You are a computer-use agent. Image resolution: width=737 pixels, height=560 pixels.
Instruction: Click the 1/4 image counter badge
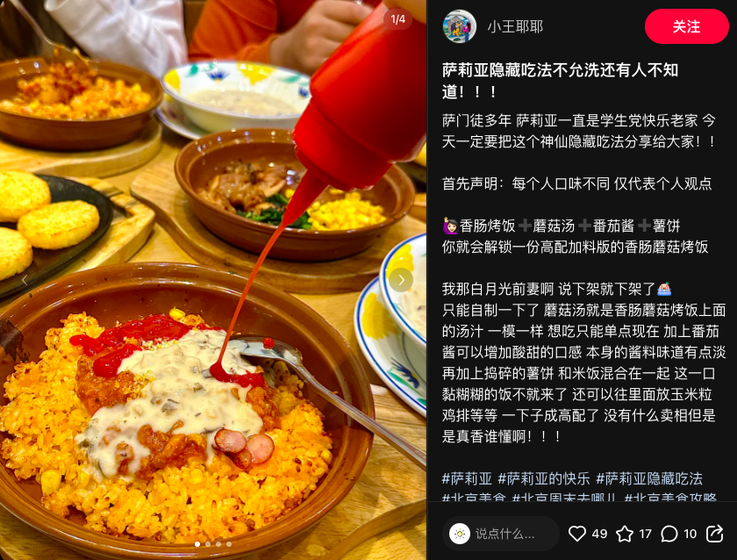coord(397,19)
